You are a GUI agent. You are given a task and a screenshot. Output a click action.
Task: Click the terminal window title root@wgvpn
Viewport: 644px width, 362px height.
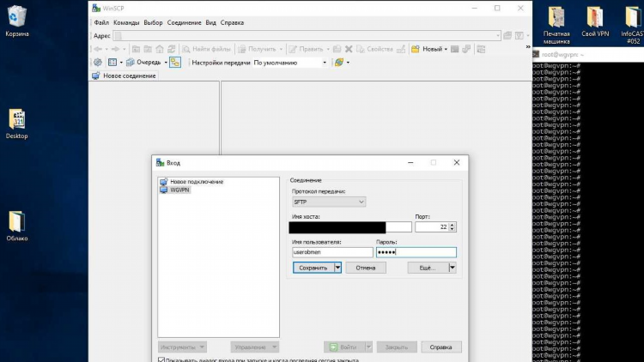(x=561, y=54)
